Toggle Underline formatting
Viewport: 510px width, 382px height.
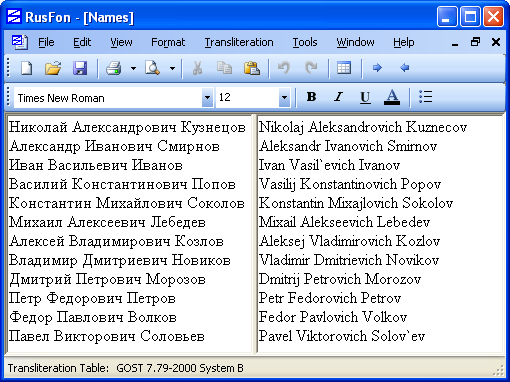(x=365, y=97)
